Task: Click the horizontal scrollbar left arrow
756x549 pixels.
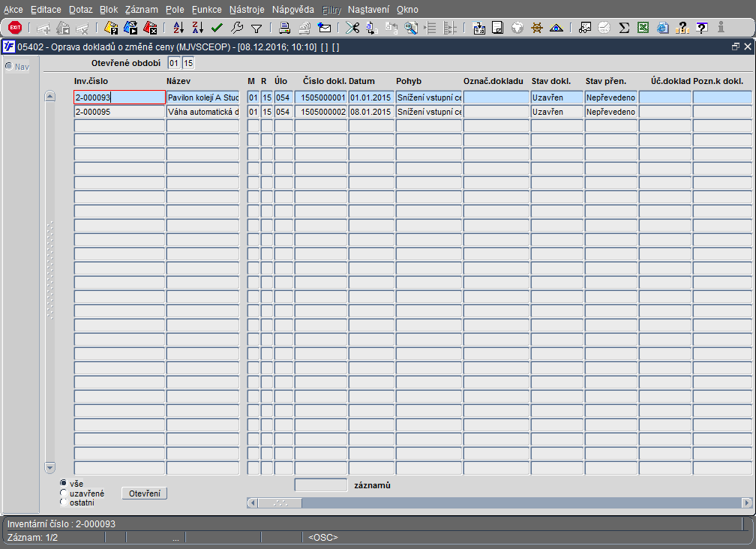Action: coord(252,502)
